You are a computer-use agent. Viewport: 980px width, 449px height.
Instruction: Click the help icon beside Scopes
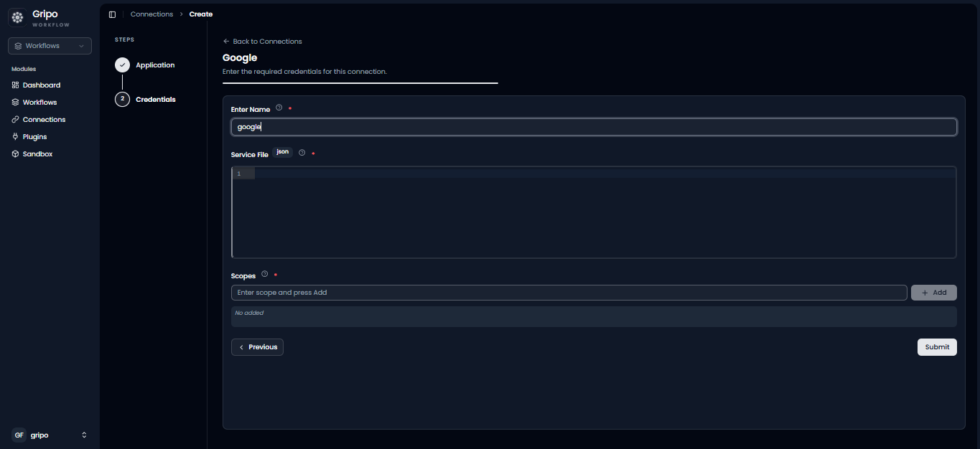coord(264,274)
